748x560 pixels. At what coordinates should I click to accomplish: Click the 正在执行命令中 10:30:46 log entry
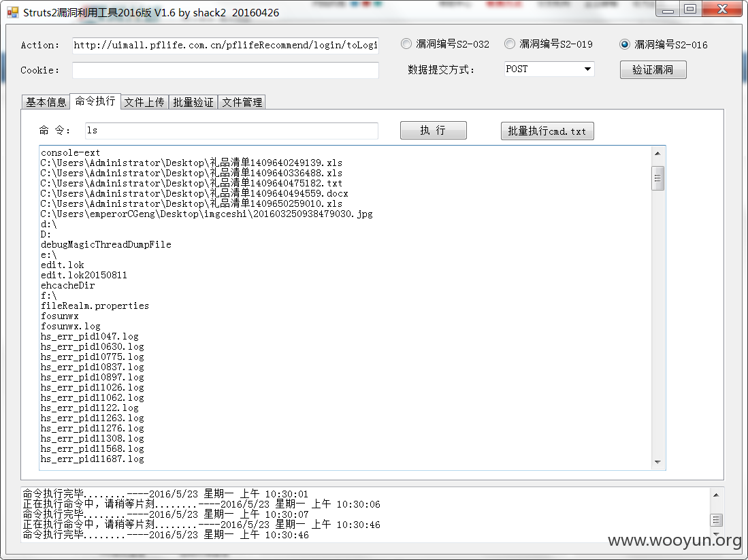(x=201, y=524)
